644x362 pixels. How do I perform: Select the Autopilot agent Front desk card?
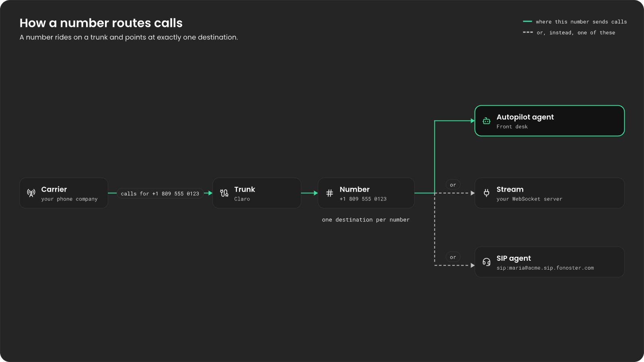click(549, 121)
